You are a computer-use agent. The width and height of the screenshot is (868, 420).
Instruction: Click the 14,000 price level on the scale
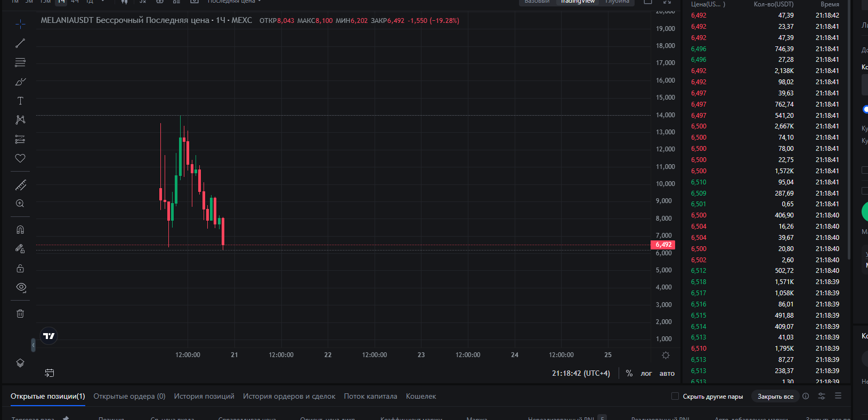[666, 115]
